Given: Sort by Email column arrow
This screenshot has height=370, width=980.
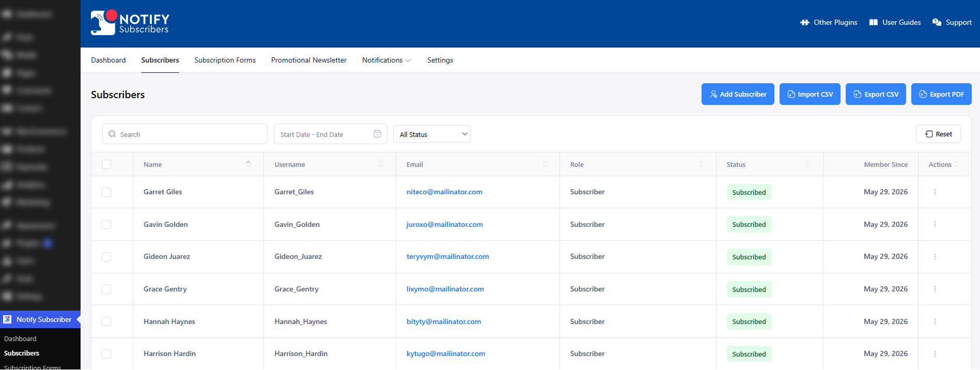Looking at the screenshot, I should (545, 164).
